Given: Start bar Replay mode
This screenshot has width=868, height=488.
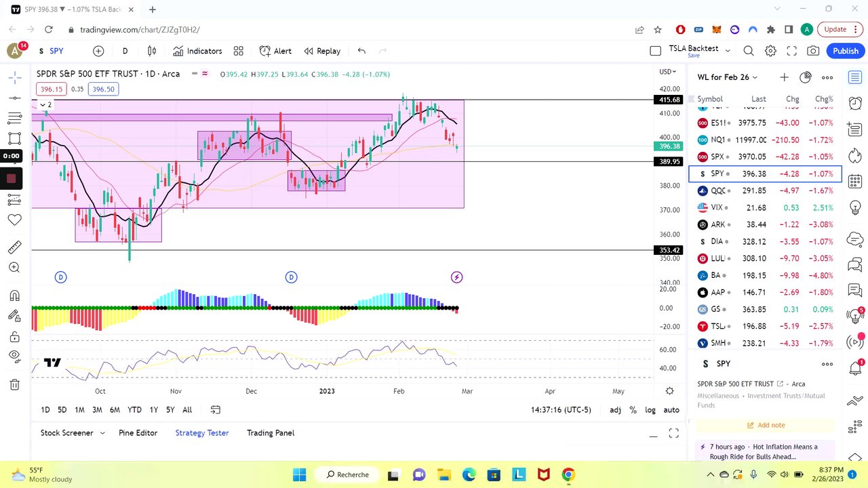Looking at the screenshot, I should 322,51.
